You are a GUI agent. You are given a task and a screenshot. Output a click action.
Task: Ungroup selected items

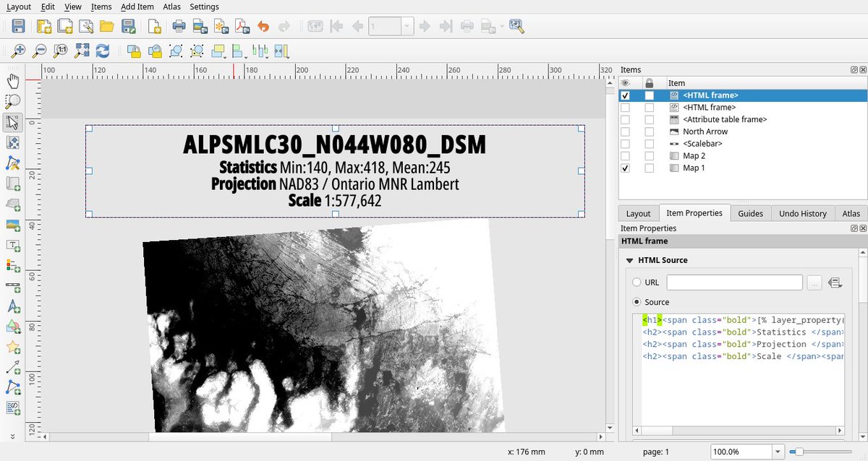tap(197, 51)
